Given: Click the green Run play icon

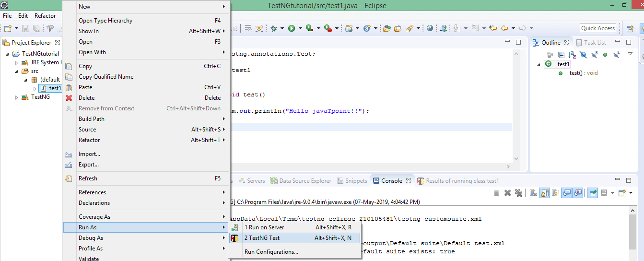Looking at the screenshot, I should pos(292,28).
